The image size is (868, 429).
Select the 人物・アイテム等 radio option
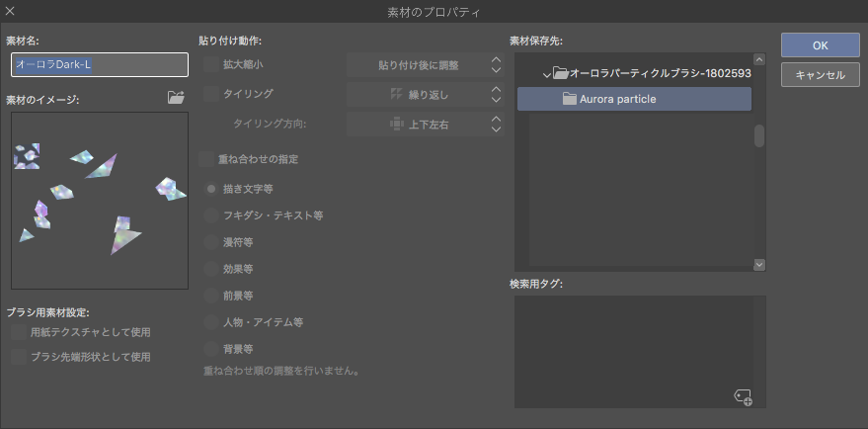211,322
